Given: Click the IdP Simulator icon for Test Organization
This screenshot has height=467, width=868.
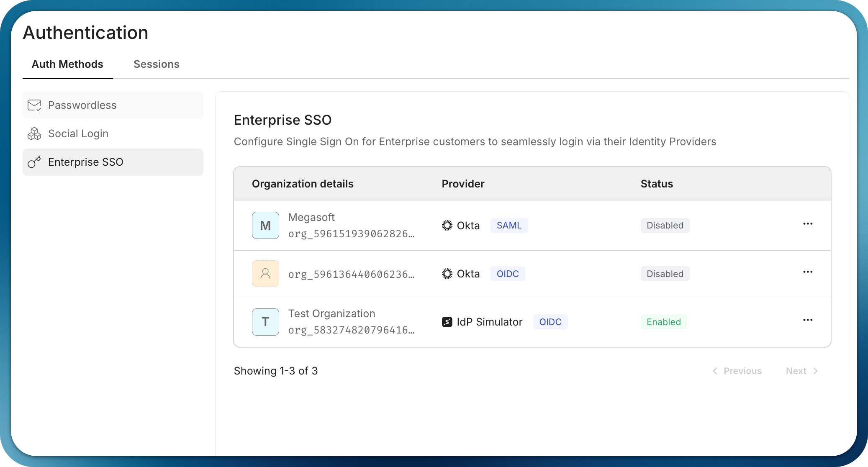Looking at the screenshot, I should (x=447, y=321).
